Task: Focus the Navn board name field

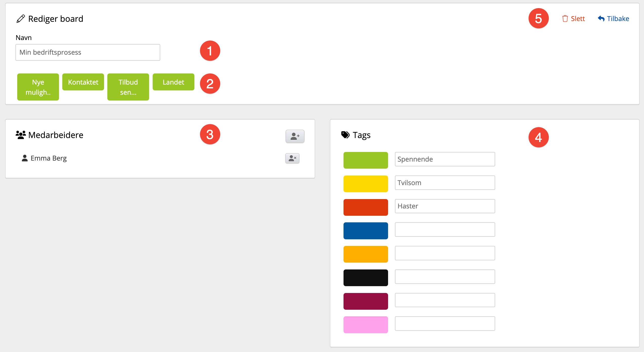Action: tap(88, 52)
